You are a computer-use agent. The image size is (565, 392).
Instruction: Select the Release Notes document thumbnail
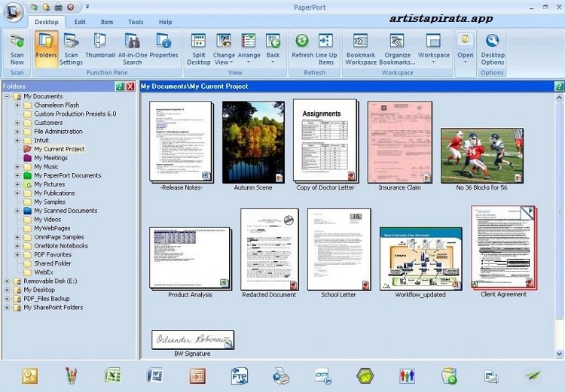point(181,141)
